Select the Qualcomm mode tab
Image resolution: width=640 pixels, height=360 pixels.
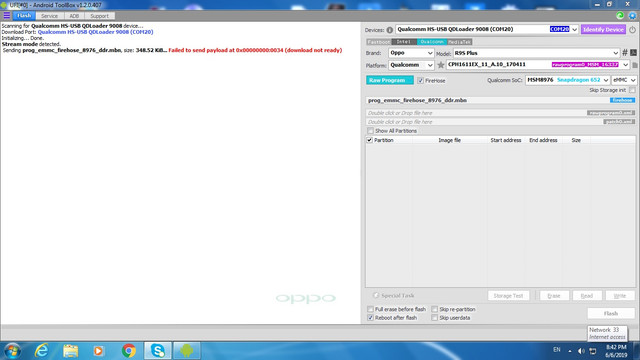pos(432,42)
